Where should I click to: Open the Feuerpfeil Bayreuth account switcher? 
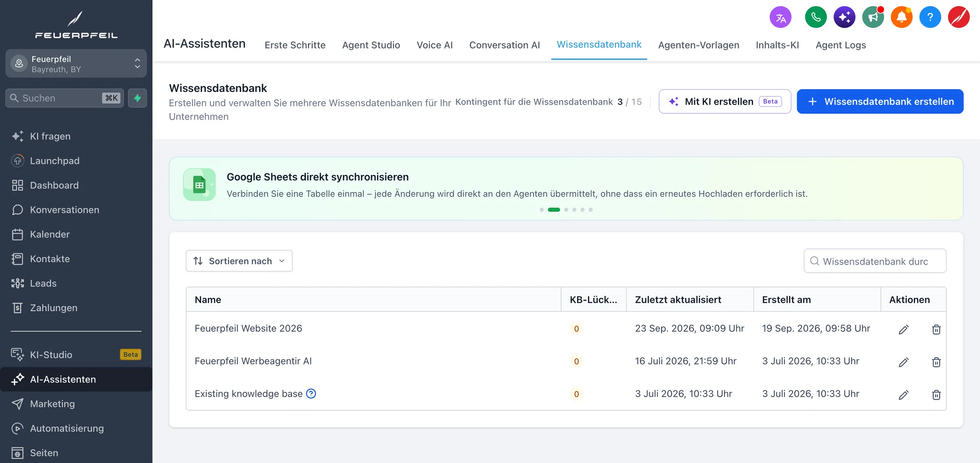(76, 64)
